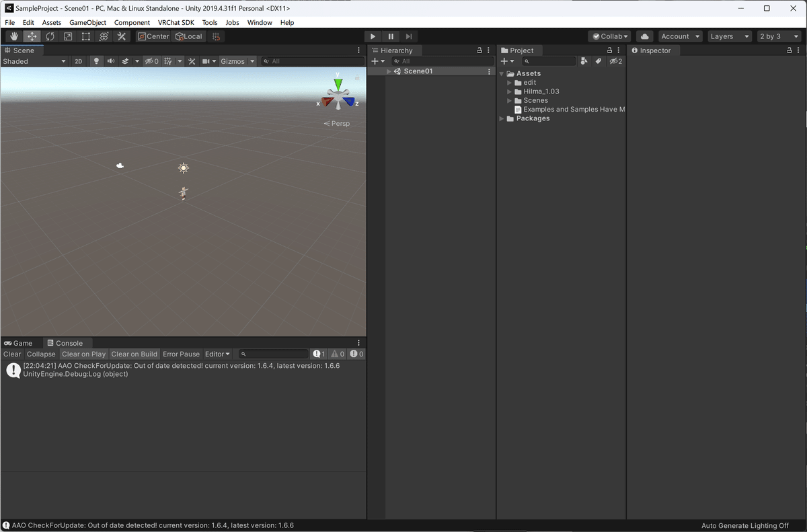Open the scene effects dropdown arrow
Screen dimensions: 807x532
tap(137, 61)
